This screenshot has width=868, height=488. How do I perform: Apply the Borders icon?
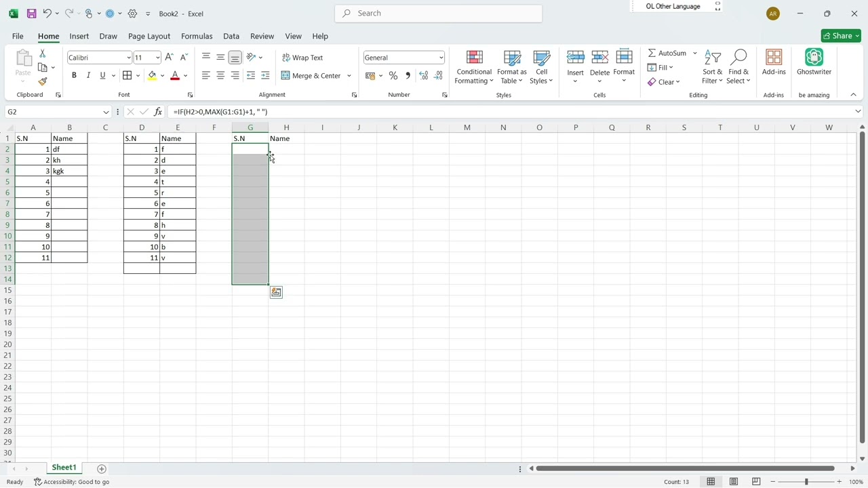coord(127,75)
